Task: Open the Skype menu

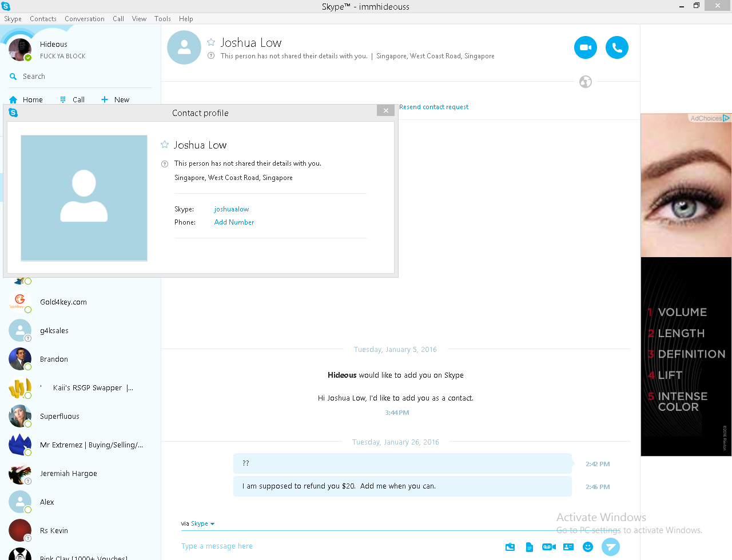Action: point(13,19)
